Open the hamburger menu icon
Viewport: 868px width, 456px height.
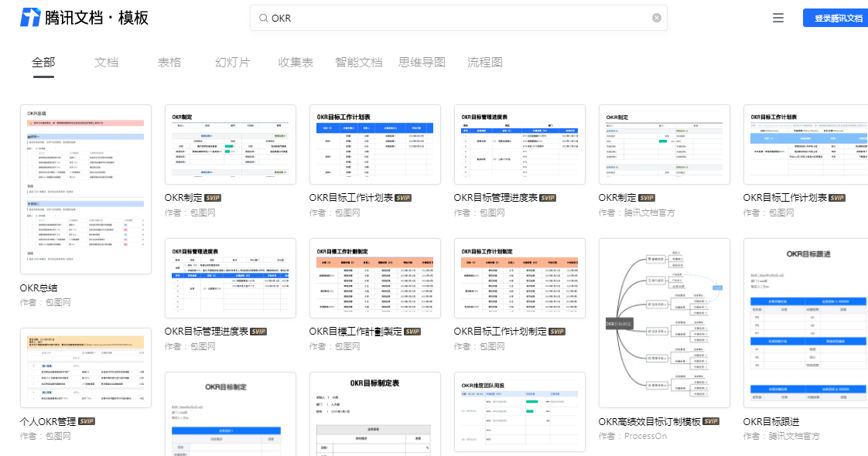[778, 17]
